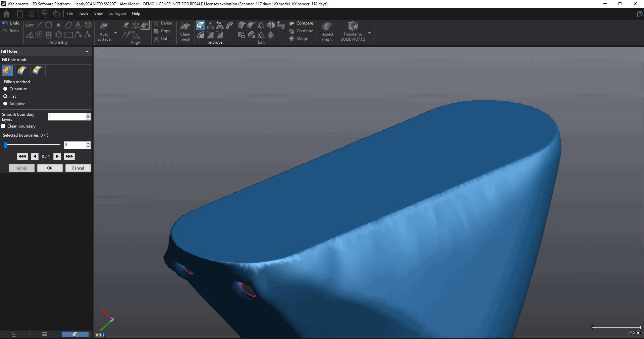Click the Transfer to SOLIDWORKS icon

click(x=353, y=27)
